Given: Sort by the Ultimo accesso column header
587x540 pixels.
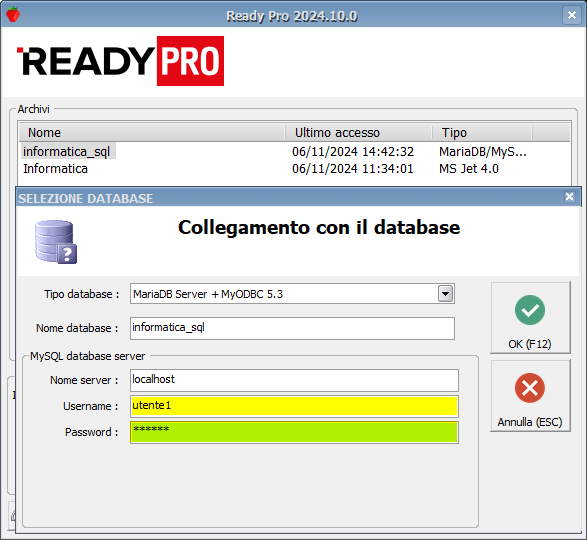Looking at the screenshot, I should point(359,133).
